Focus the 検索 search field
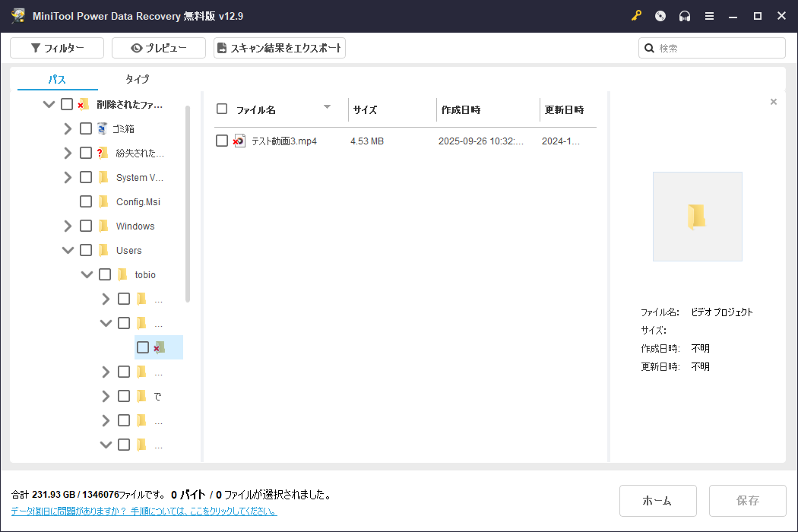This screenshot has width=798, height=532. pyautogui.click(x=712, y=48)
